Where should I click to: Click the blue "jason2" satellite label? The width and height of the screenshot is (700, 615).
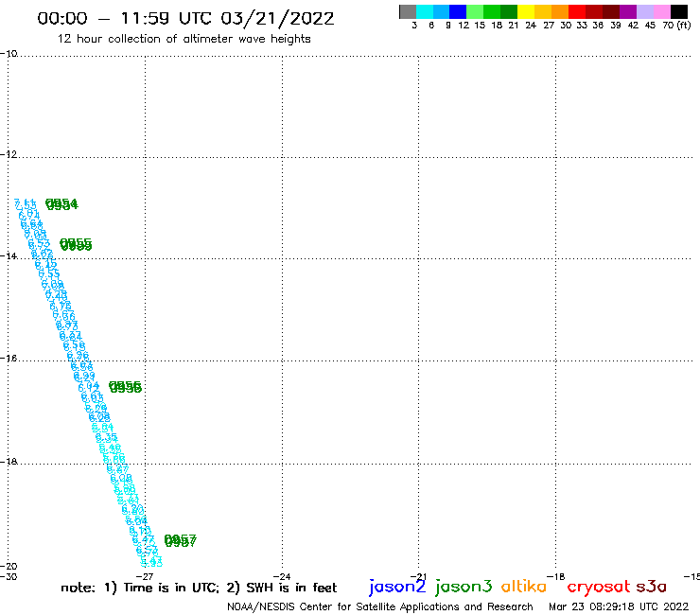coord(397,587)
